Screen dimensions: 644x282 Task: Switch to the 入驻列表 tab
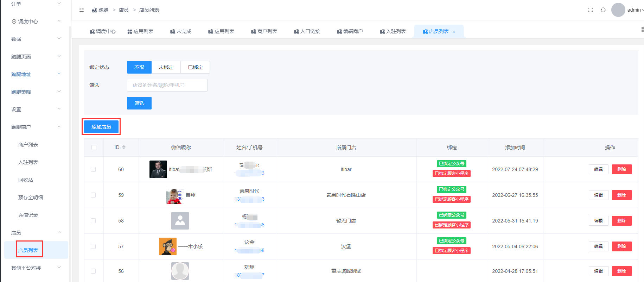(393, 32)
